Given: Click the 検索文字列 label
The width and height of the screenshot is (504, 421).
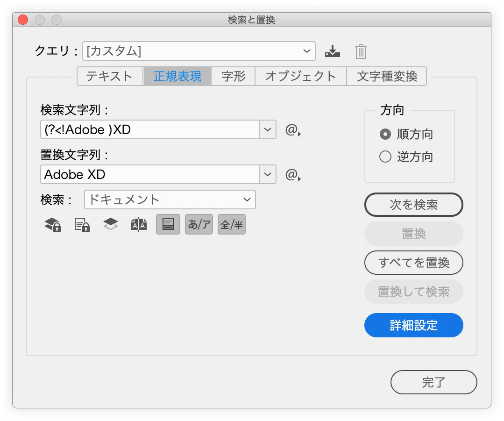Looking at the screenshot, I should tap(74, 110).
